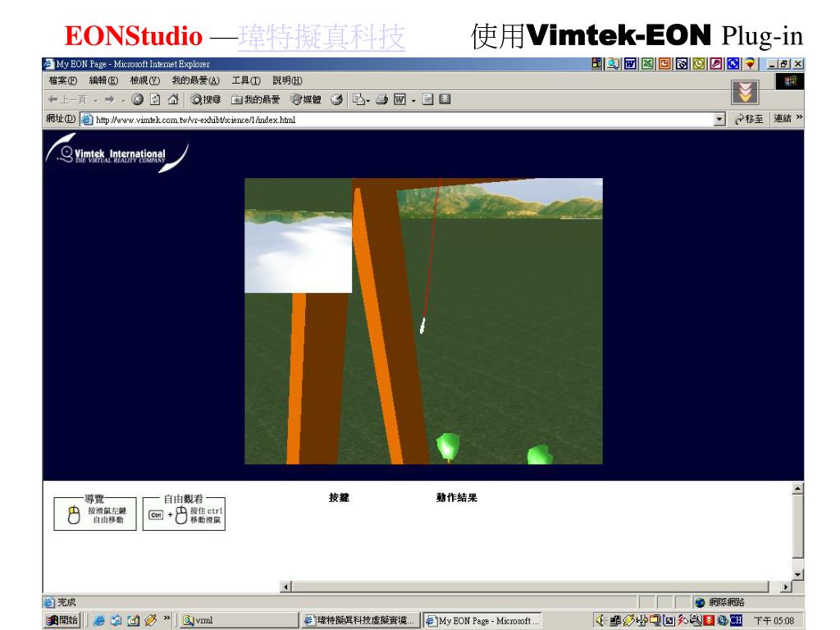Click the first Office shortcut bar icon
Screen dimensions: 840x630
[x=597, y=64]
